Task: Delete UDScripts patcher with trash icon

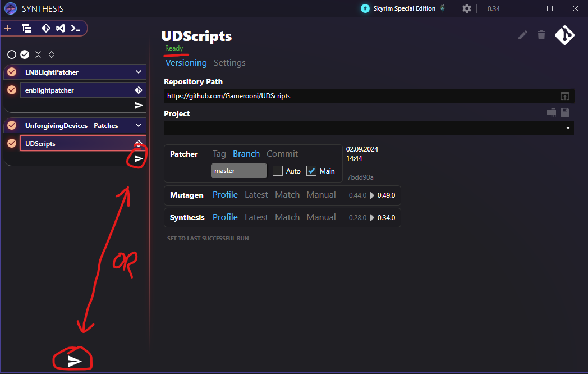Action: tap(541, 35)
